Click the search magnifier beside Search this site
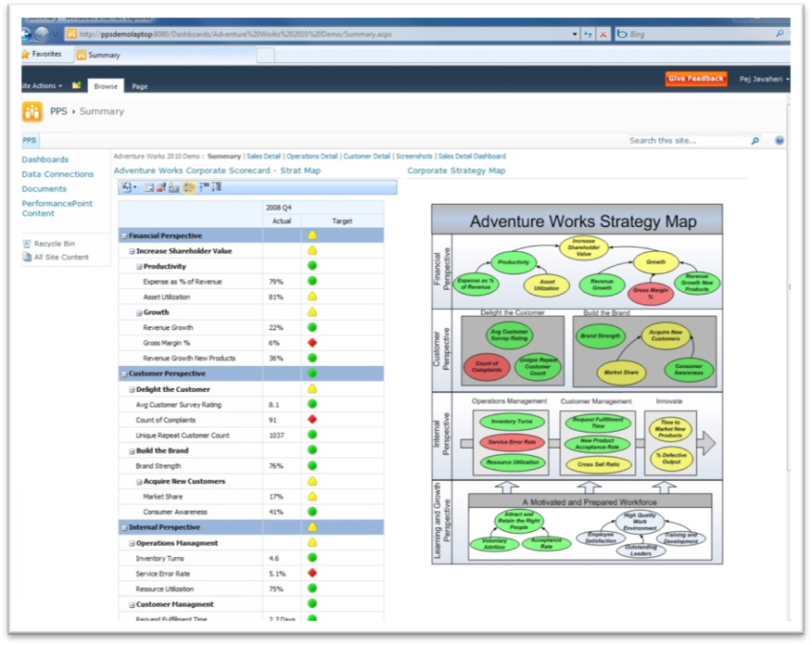812x645 pixels. (x=755, y=141)
